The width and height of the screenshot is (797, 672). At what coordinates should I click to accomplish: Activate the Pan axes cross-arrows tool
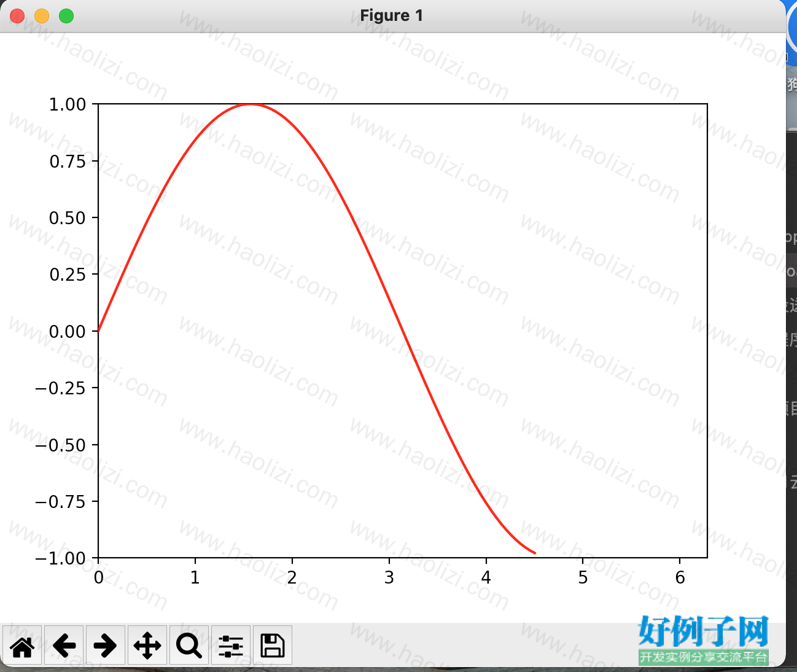[147, 645]
